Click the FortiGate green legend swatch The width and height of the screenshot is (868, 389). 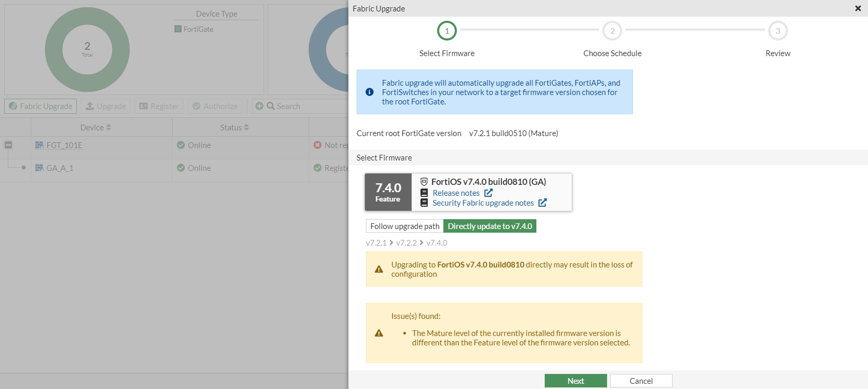pos(178,29)
